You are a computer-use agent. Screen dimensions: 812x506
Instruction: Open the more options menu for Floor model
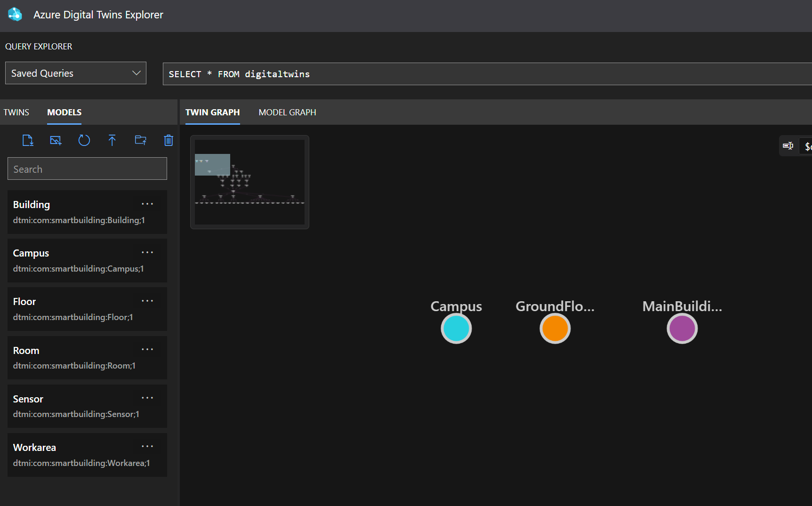coord(147,301)
